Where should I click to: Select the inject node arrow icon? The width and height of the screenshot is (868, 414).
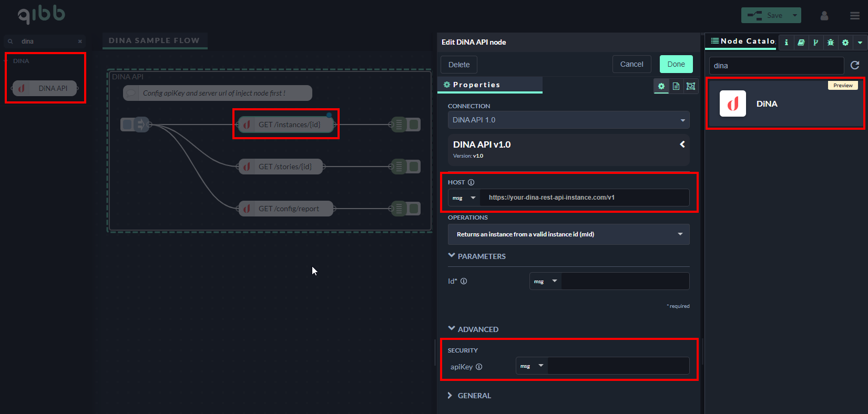[x=141, y=125]
